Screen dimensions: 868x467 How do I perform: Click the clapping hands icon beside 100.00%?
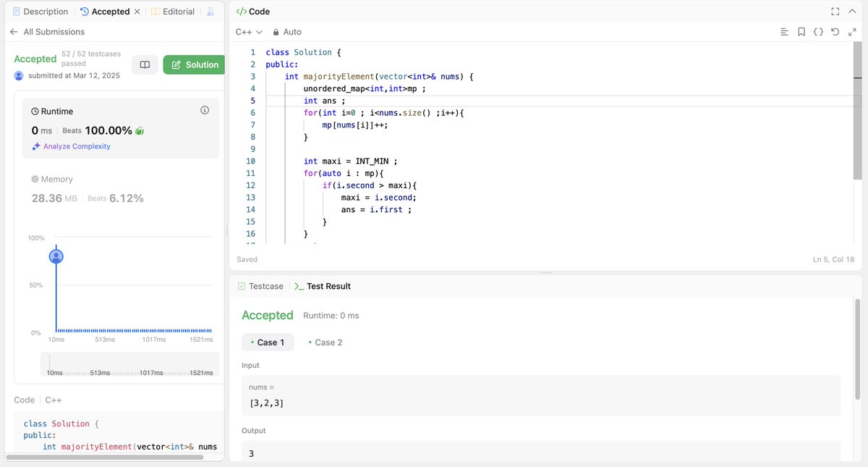pos(140,130)
